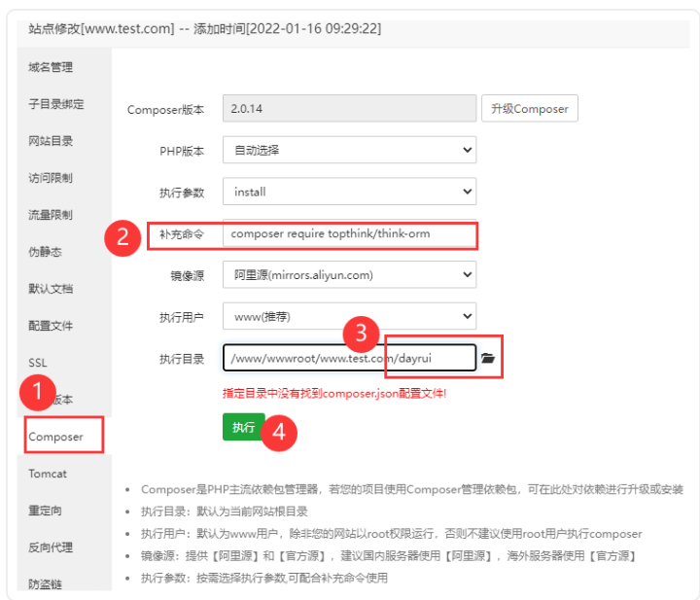Open the 子目录绑定 tab
The image size is (700, 600).
click(56, 104)
